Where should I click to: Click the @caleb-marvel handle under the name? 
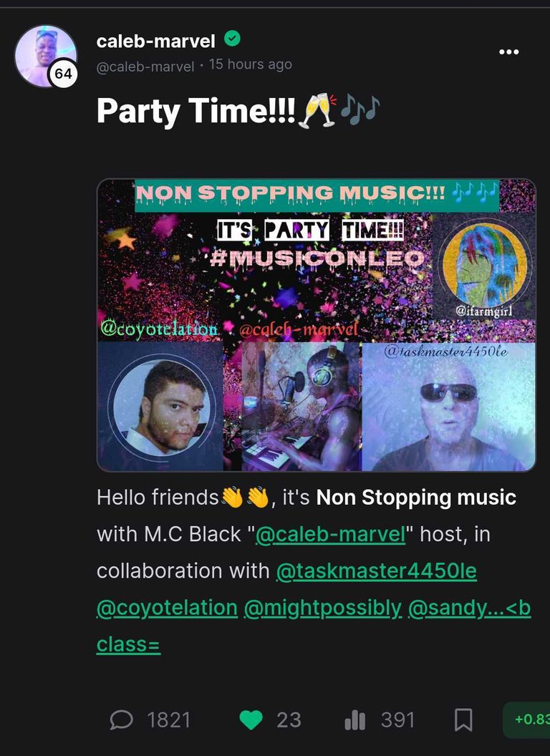coord(145,66)
